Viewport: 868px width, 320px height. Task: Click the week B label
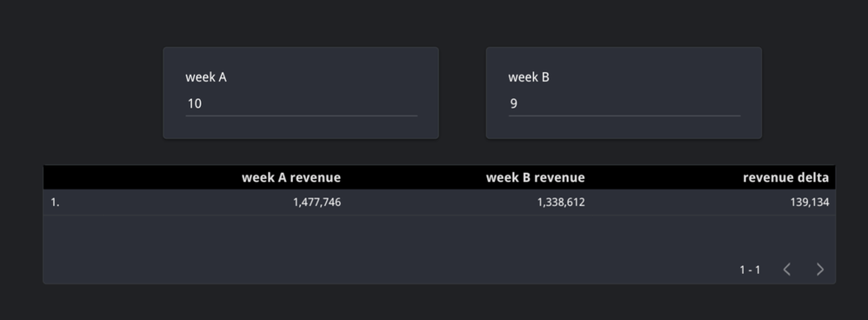529,77
